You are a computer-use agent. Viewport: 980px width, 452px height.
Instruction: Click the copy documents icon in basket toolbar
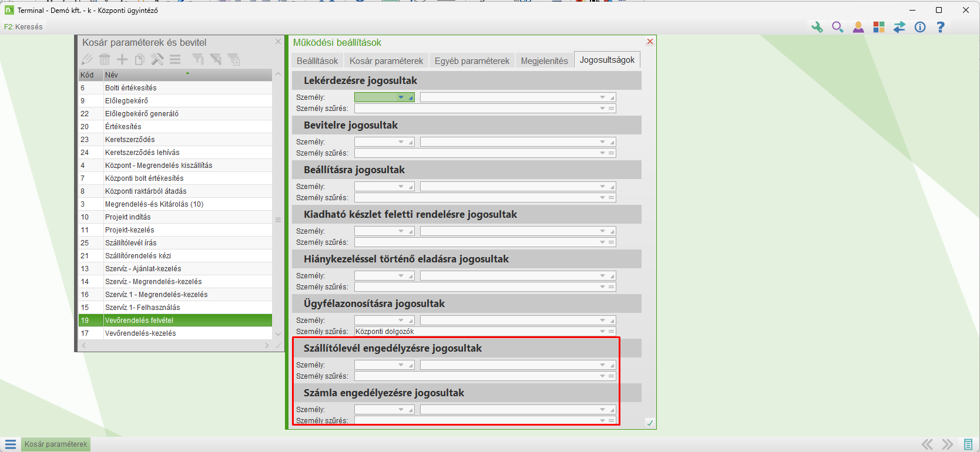[x=140, y=59]
